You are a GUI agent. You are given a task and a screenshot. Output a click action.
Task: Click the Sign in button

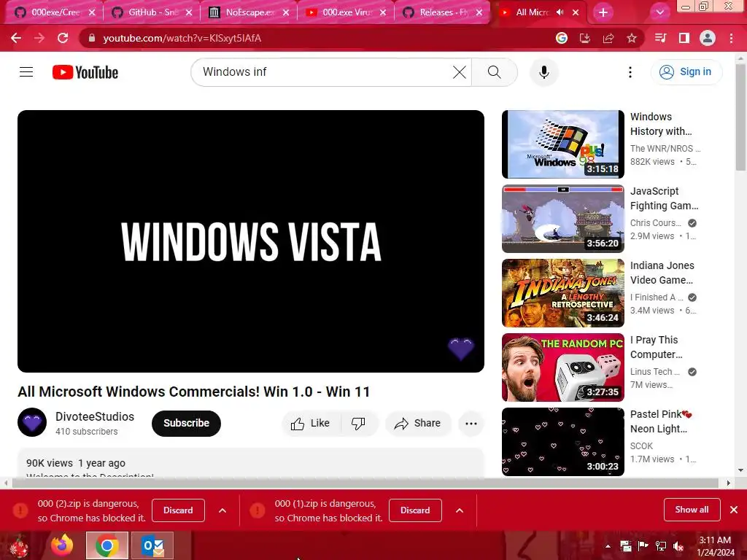click(x=686, y=72)
